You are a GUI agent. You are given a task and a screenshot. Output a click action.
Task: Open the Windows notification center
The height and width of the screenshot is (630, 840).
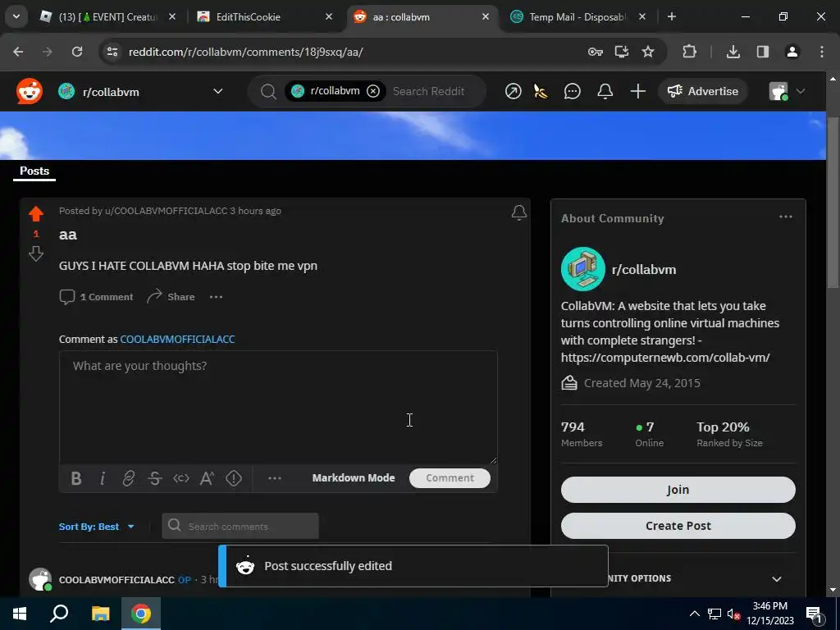(x=815, y=614)
